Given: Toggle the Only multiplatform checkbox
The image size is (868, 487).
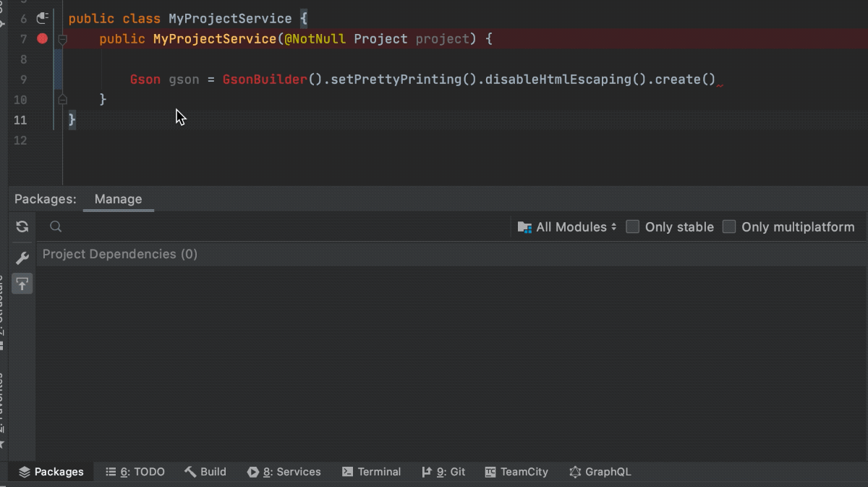Looking at the screenshot, I should click(x=728, y=226).
